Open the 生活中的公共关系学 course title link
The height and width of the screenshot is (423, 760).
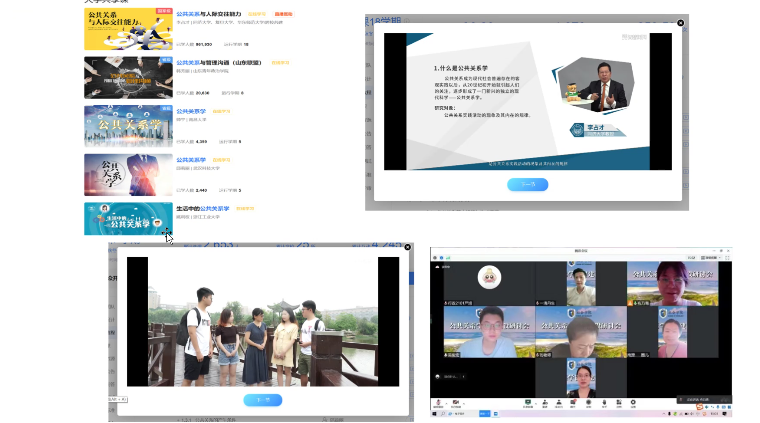coord(203,208)
